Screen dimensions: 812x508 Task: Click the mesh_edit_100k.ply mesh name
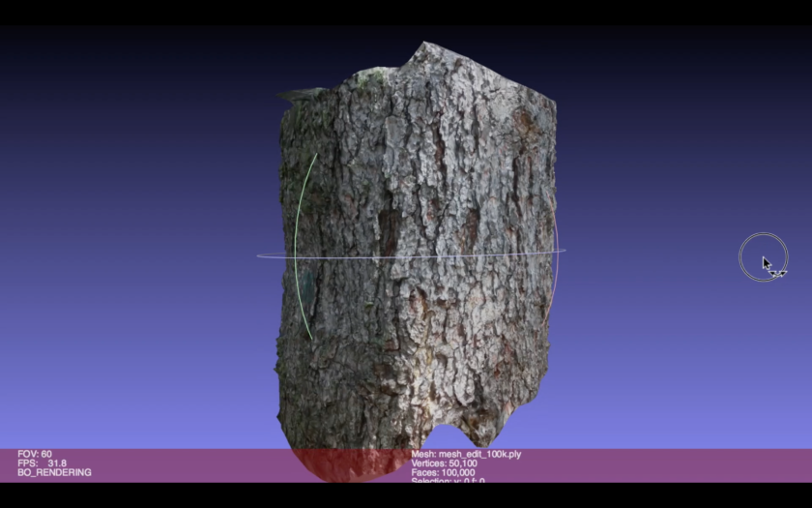pos(480,454)
